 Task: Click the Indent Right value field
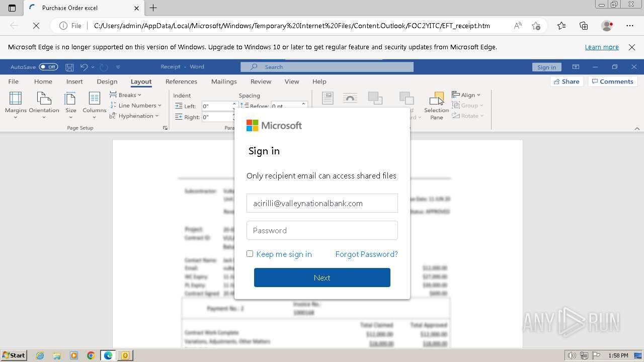pyautogui.click(x=216, y=117)
